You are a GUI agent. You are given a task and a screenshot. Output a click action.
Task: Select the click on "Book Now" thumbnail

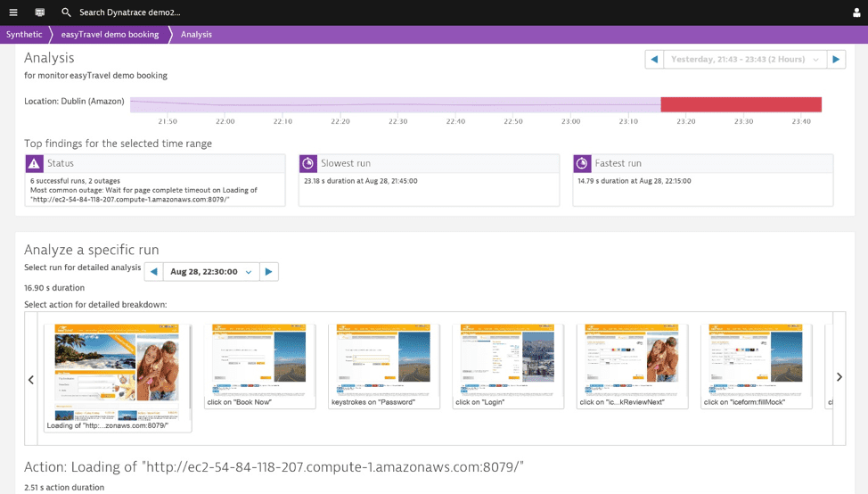pyautogui.click(x=259, y=366)
